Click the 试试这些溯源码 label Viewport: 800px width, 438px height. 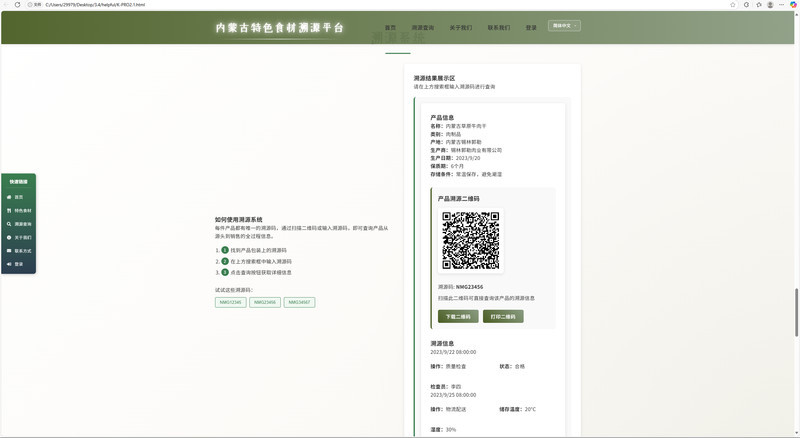tap(234, 290)
